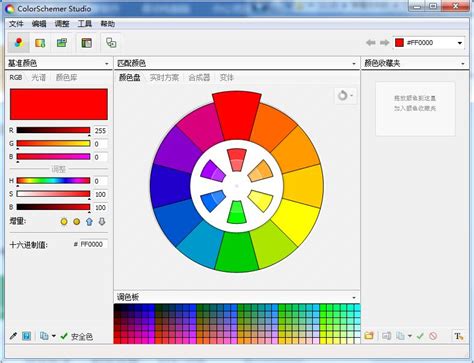
Task: Expand the 基准颜色 panel dropdown arrow
Action: pos(107,64)
